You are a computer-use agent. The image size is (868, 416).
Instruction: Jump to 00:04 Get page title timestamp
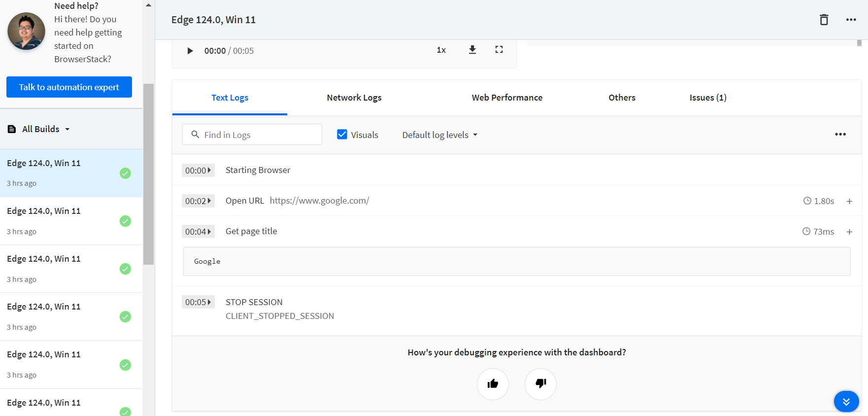(x=198, y=232)
